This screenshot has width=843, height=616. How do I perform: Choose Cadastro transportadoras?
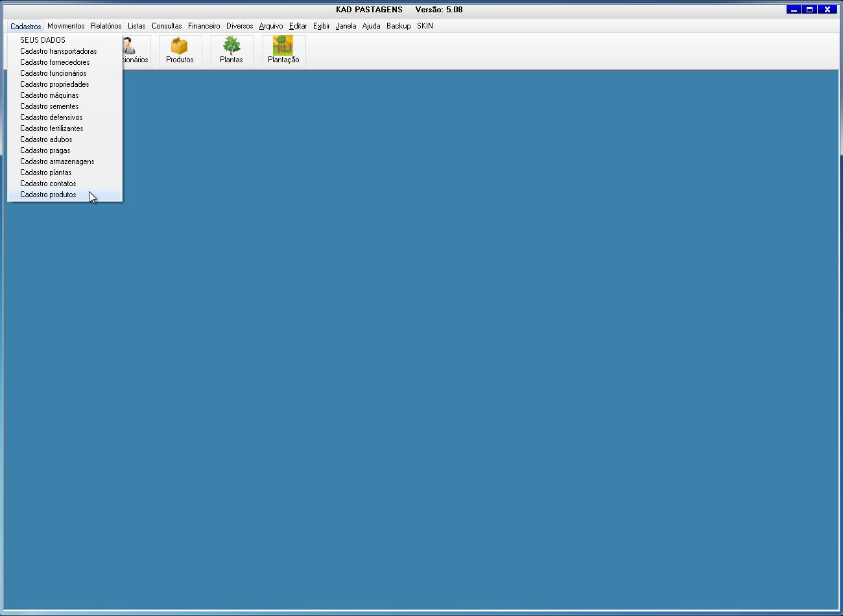[65, 51]
